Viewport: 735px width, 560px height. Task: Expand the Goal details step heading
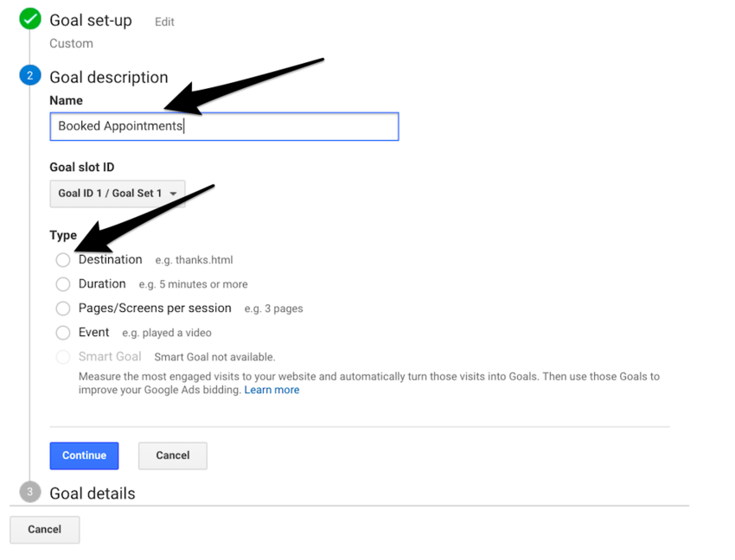click(92, 493)
